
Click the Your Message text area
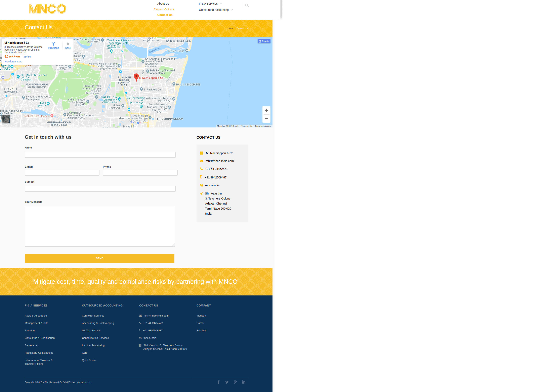(x=100, y=226)
